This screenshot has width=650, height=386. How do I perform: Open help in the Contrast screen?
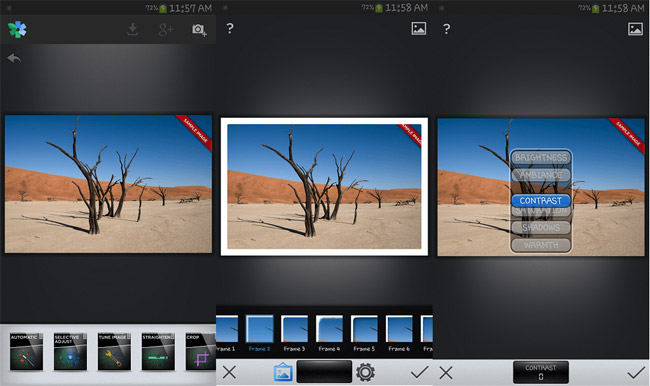(x=446, y=29)
